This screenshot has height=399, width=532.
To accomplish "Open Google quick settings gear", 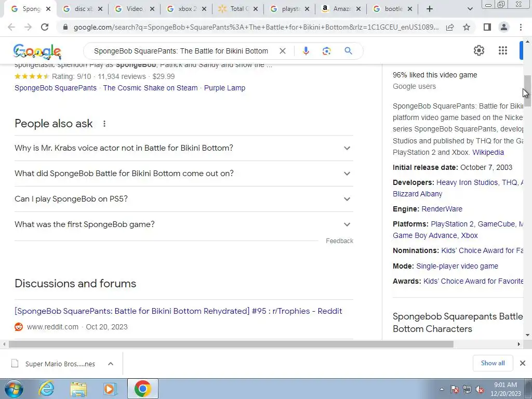I will (x=478, y=50).
